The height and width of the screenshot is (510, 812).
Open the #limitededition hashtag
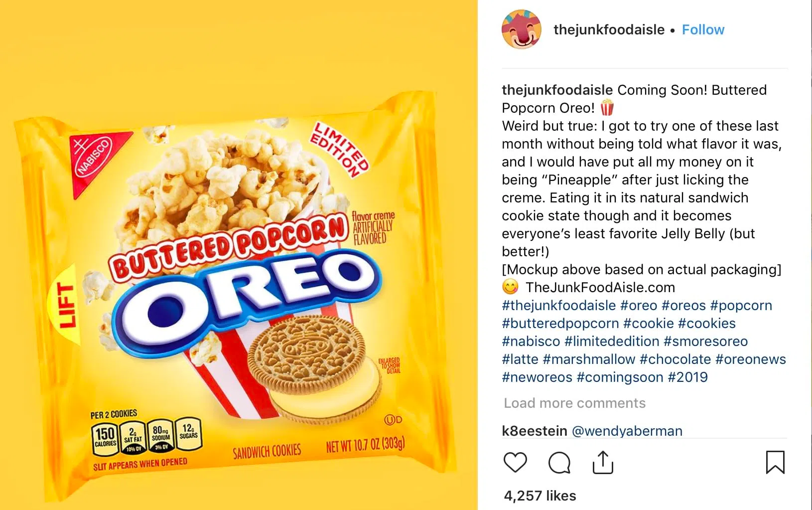(612, 341)
